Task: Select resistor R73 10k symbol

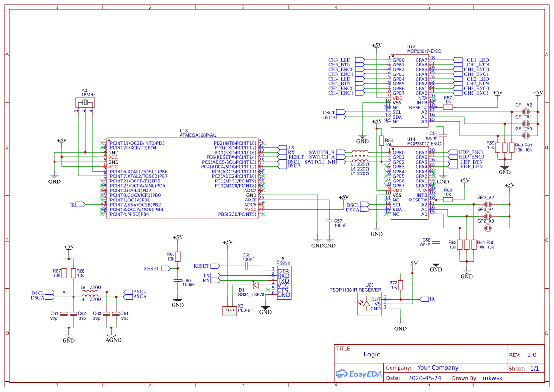Action: click(x=400, y=286)
